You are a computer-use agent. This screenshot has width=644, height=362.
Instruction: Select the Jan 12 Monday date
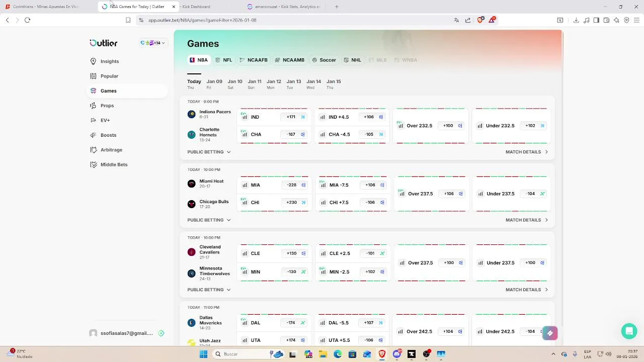pyautogui.click(x=274, y=84)
